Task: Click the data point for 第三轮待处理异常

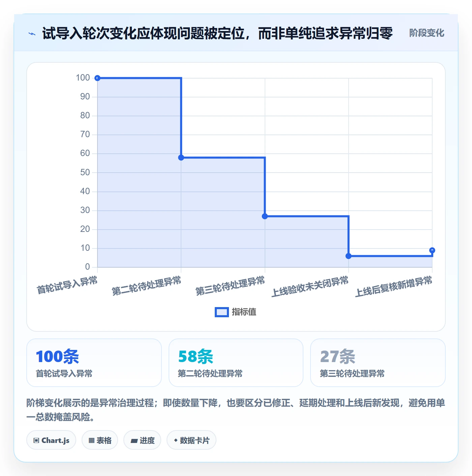Action: coord(265,216)
